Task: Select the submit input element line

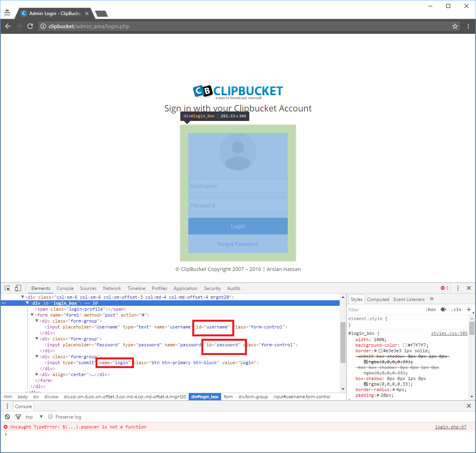Action: 151,363
